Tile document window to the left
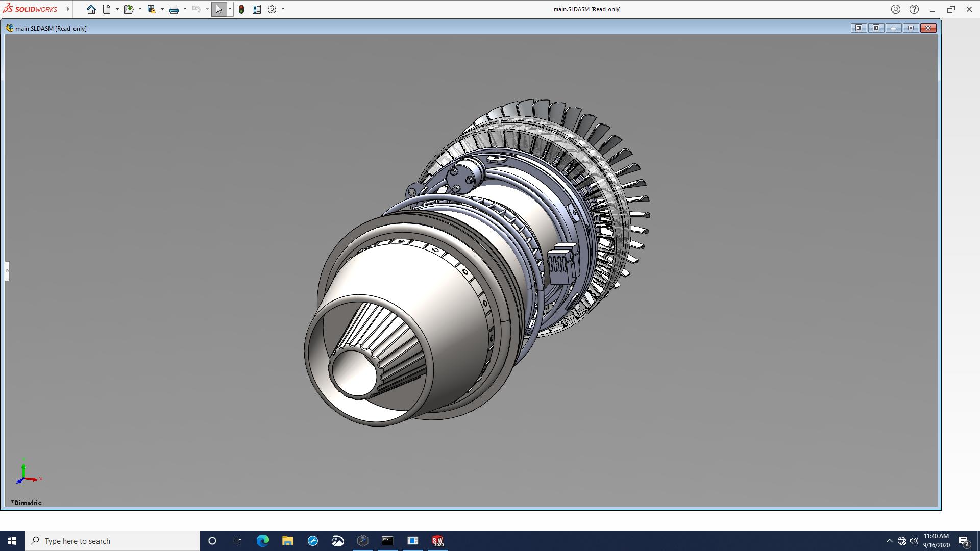The height and width of the screenshot is (551, 980). pos(859,28)
